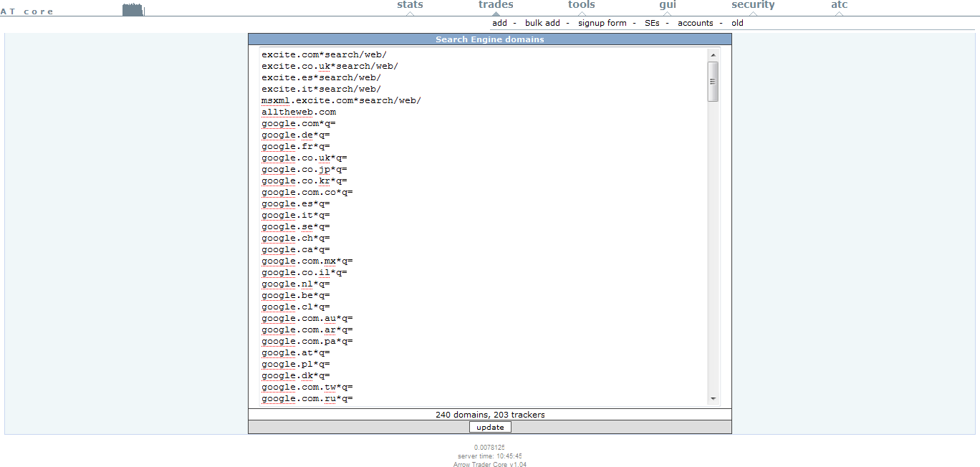Click the alltheweb.com line

(x=299, y=112)
